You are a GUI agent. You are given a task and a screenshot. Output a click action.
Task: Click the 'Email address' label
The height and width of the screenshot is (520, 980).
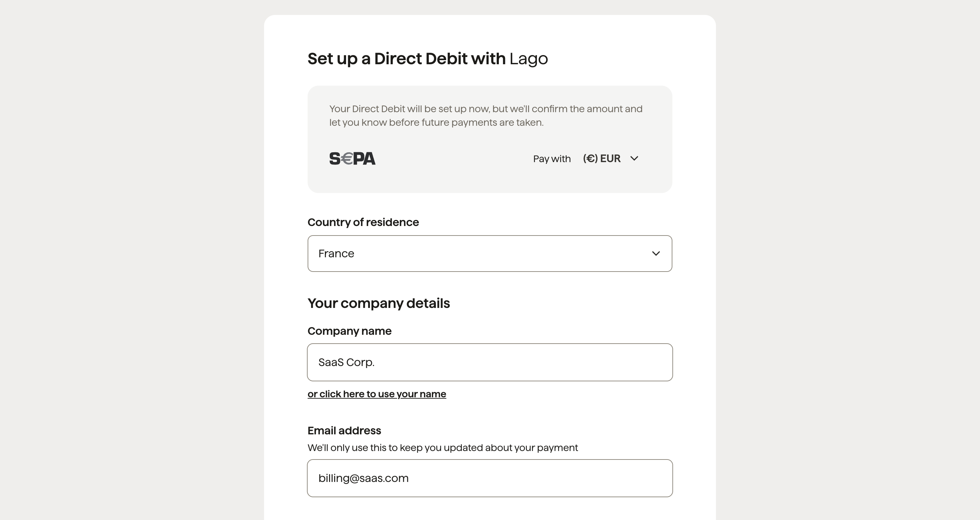pos(344,431)
